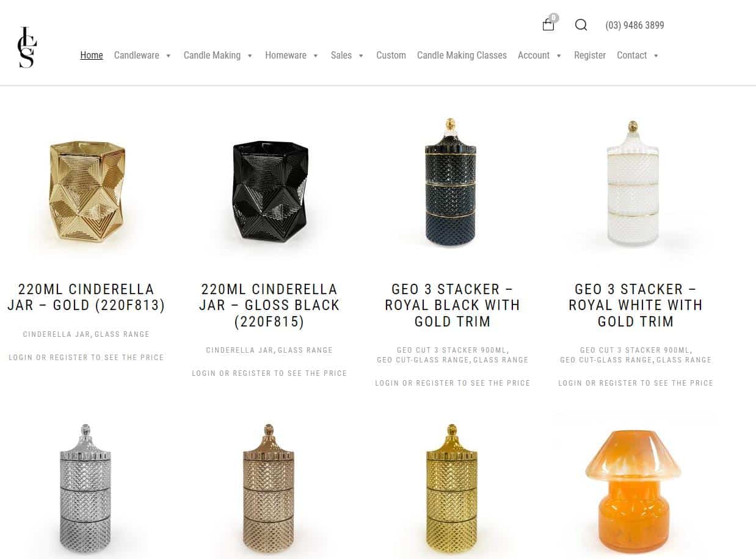The height and width of the screenshot is (559, 756).
Task: Expand the Candleware dropdown arrow
Action: 168,56
